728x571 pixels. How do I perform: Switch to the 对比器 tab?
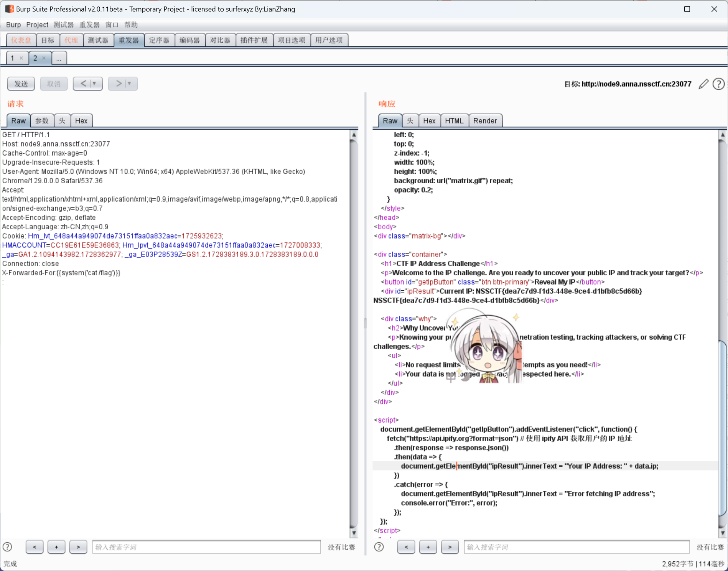220,40
